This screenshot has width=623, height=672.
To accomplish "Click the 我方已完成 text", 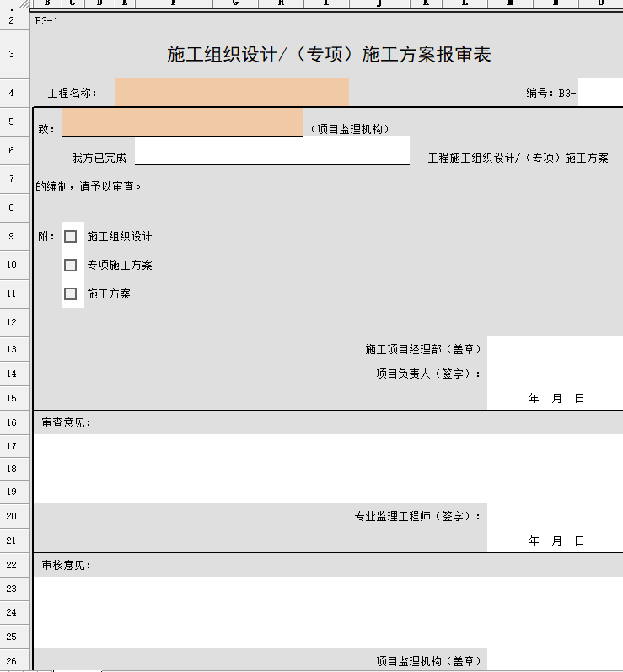I will (99, 158).
